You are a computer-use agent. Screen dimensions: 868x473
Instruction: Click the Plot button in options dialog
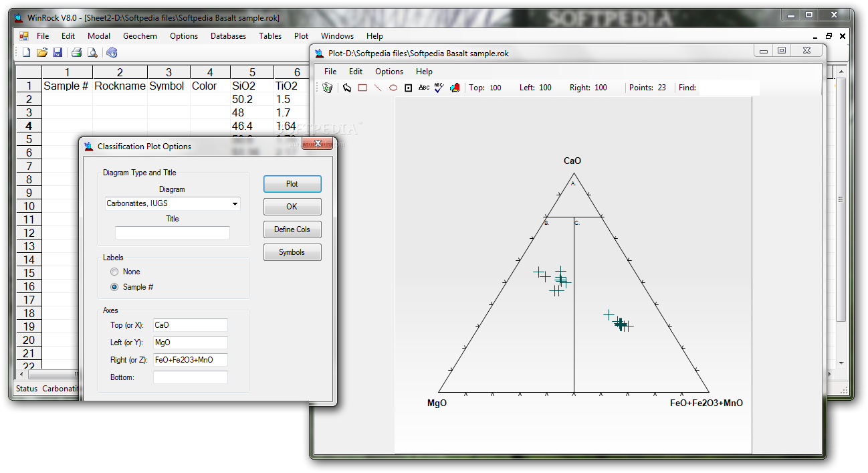pos(292,184)
